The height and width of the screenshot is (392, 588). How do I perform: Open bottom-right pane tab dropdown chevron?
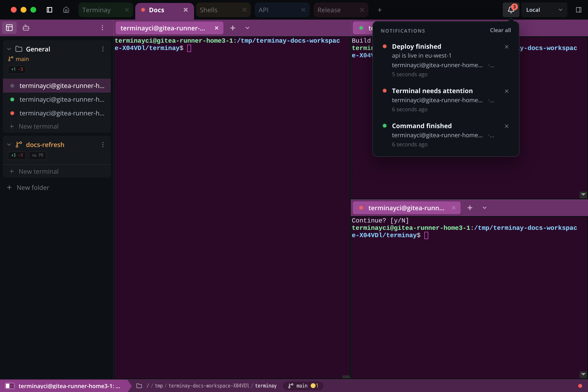[x=485, y=208]
